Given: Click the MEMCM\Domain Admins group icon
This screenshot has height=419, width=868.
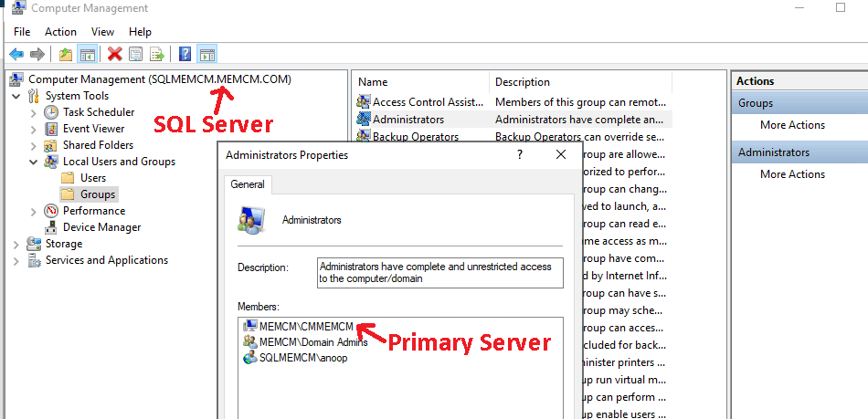Looking at the screenshot, I should [250, 341].
